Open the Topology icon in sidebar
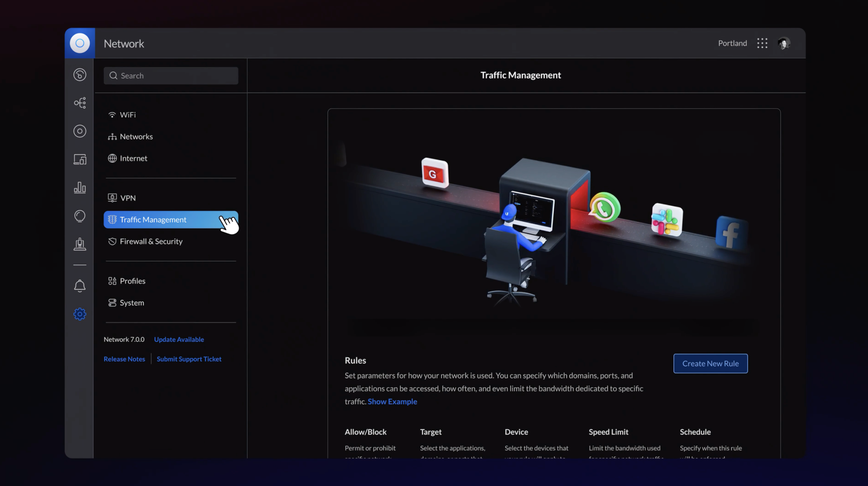The height and width of the screenshot is (486, 868). [80, 103]
